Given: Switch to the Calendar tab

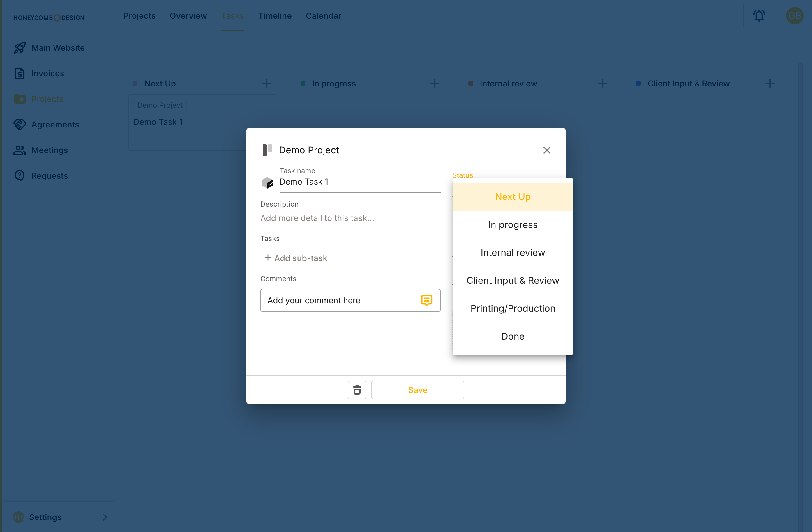Looking at the screenshot, I should pyautogui.click(x=324, y=16).
